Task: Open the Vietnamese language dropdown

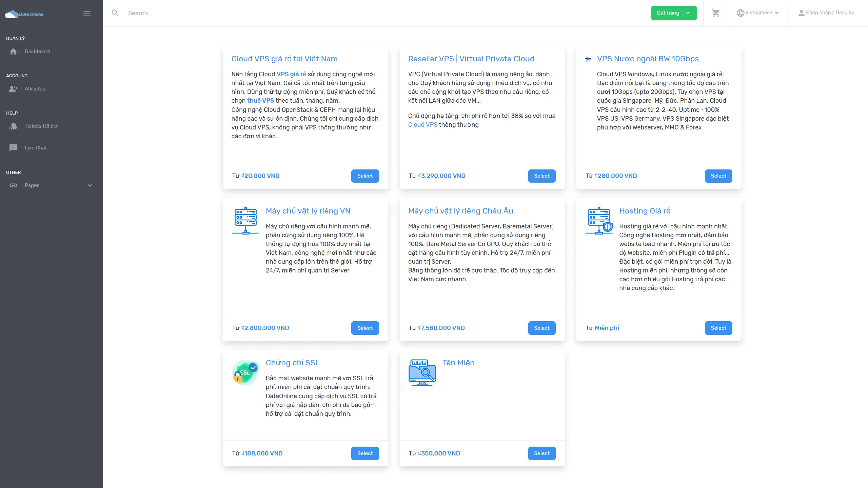Action: click(758, 13)
